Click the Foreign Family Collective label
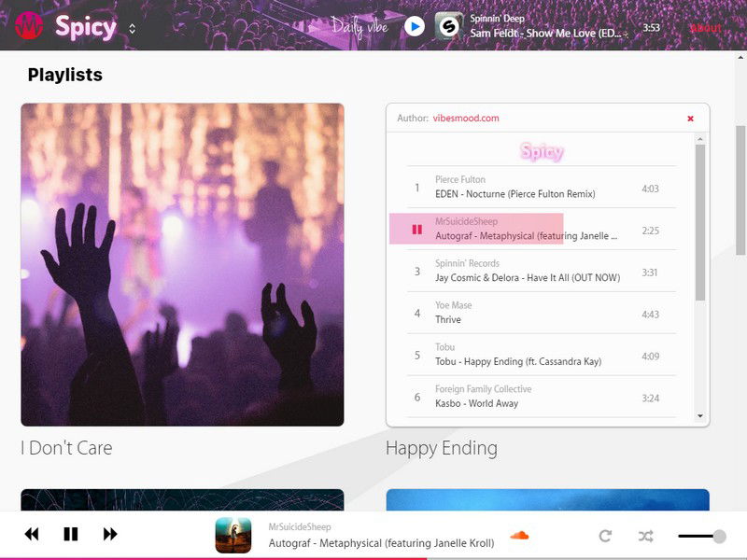This screenshot has height=560, width=747. [483, 389]
